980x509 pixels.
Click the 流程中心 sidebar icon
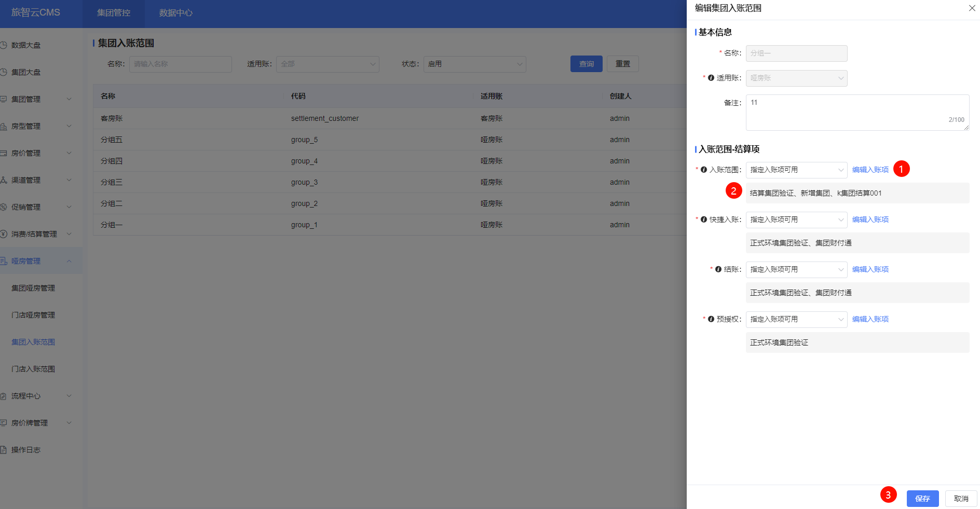3,396
